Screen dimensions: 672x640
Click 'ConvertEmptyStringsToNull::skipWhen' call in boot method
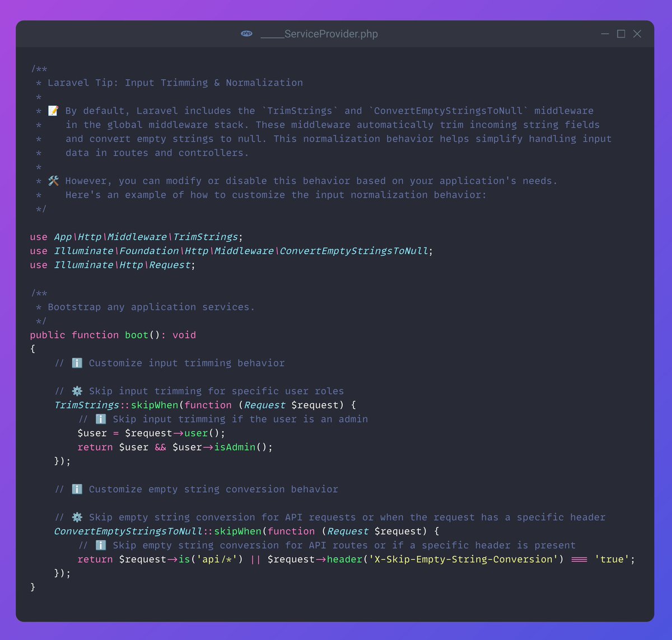pos(157,531)
